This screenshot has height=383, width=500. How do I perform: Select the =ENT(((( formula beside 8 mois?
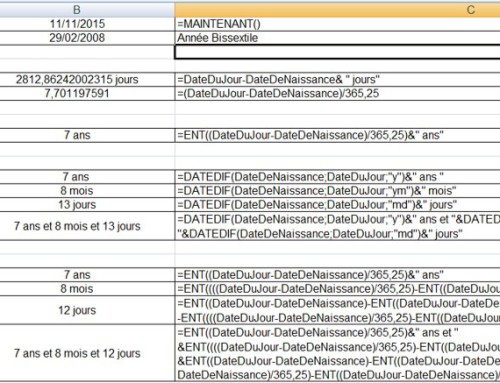[x=337, y=289]
